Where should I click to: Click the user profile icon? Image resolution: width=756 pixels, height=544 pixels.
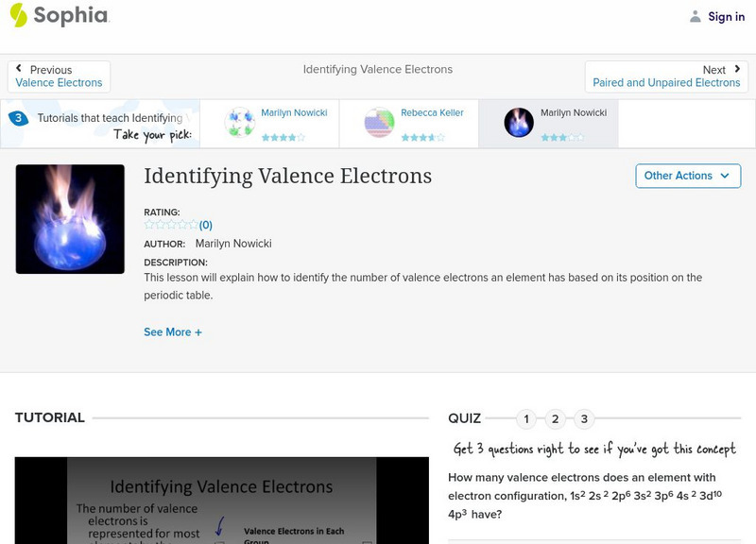[696, 16]
